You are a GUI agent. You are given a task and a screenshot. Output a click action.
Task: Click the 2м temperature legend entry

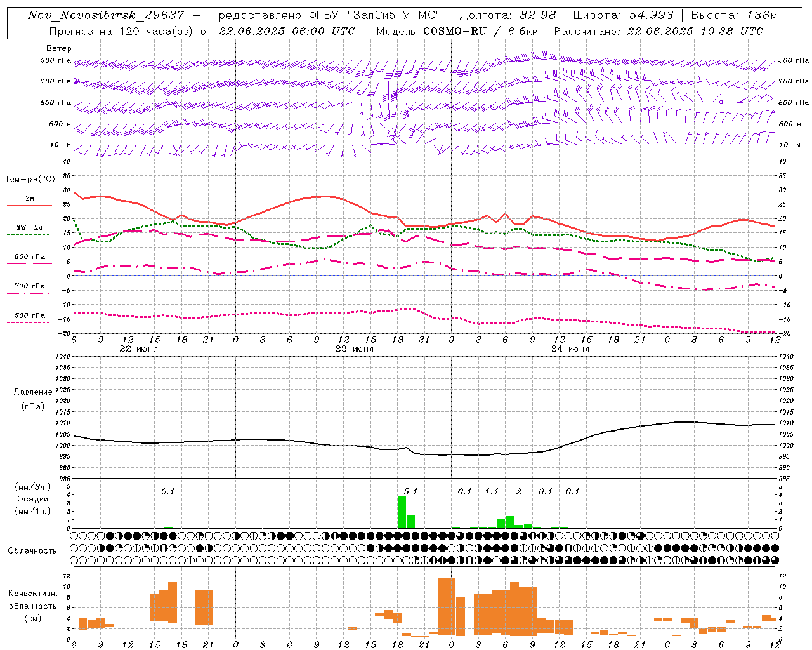(30, 199)
